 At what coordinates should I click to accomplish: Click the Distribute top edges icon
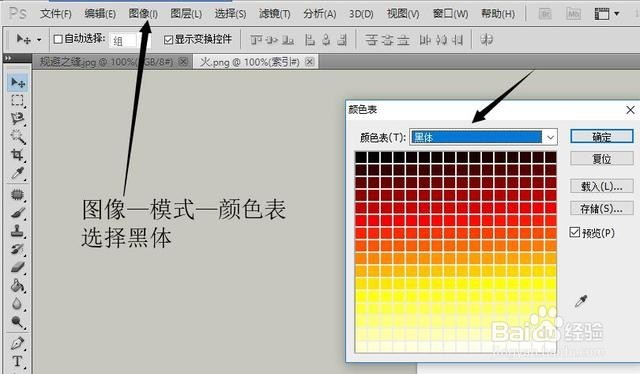(371, 40)
